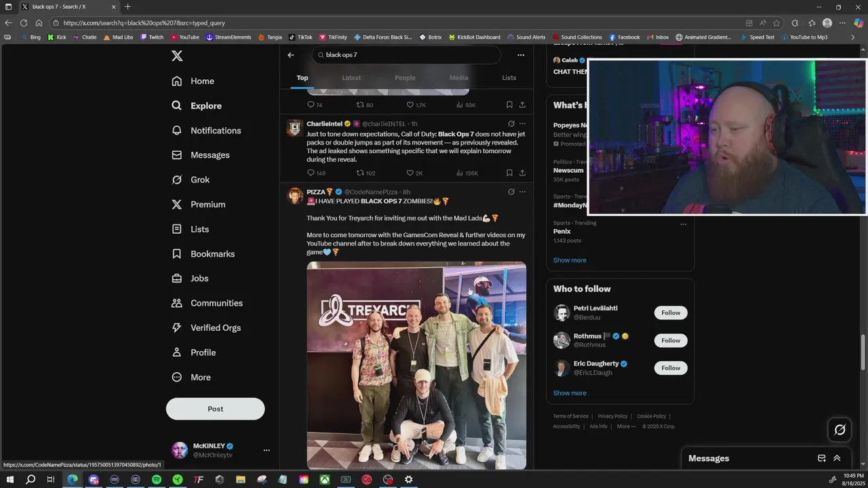The height and width of the screenshot is (488, 868).
Task: Click the Windows Start button
Action: 9,479
